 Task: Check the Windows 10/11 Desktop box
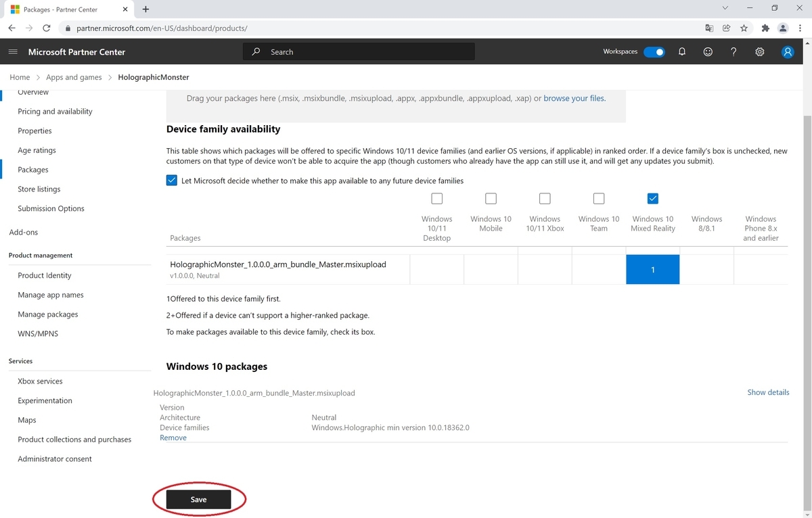[437, 198]
